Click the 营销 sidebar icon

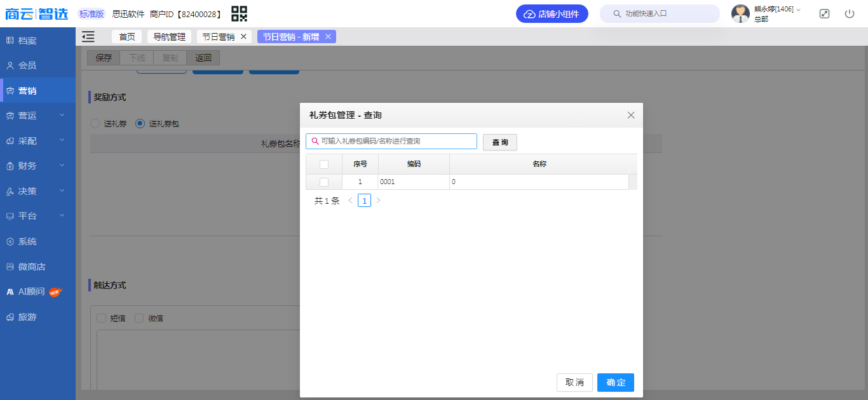tap(10, 91)
